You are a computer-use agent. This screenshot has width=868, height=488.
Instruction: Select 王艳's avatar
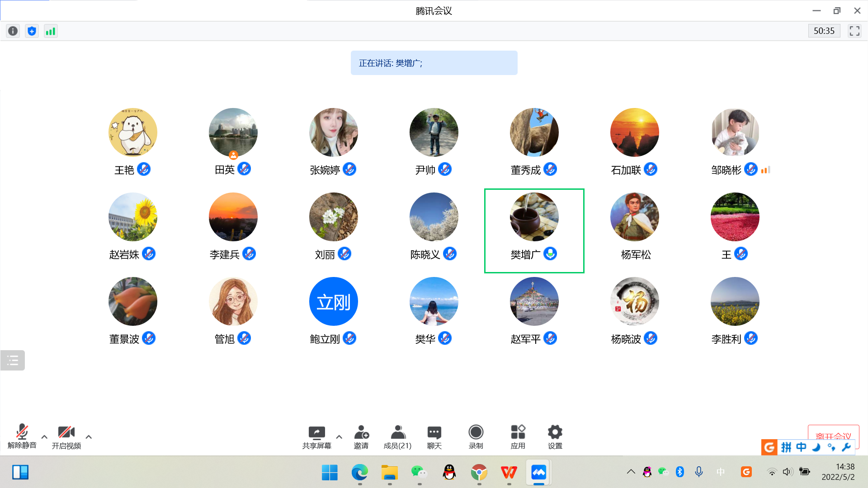133,132
